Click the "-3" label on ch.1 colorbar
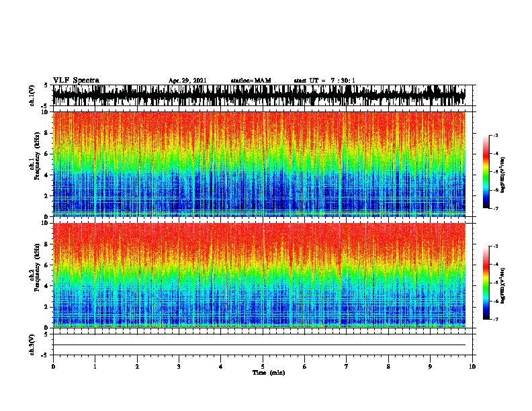 coord(496,136)
